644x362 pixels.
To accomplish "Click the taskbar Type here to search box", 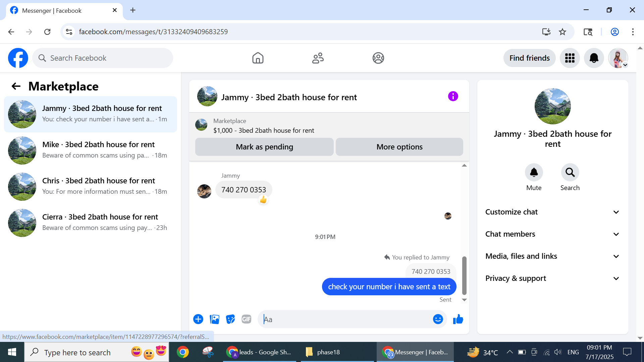I will pos(97,352).
